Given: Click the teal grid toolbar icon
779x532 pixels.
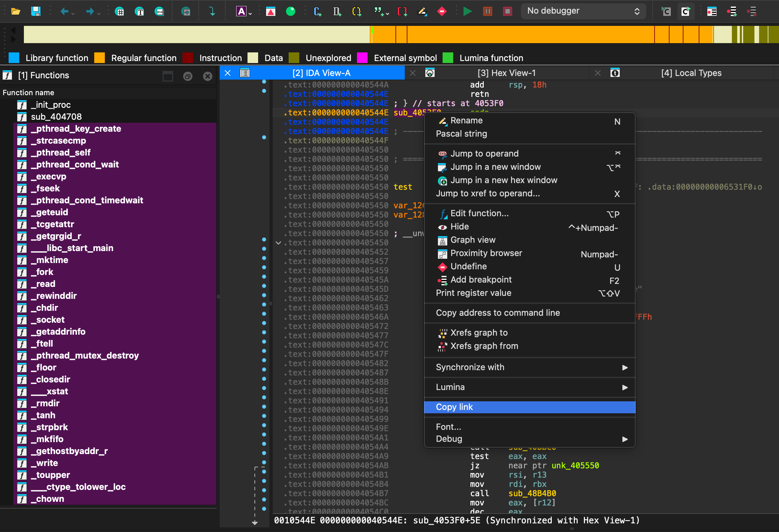Looking at the screenshot, I should (x=119, y=11).
